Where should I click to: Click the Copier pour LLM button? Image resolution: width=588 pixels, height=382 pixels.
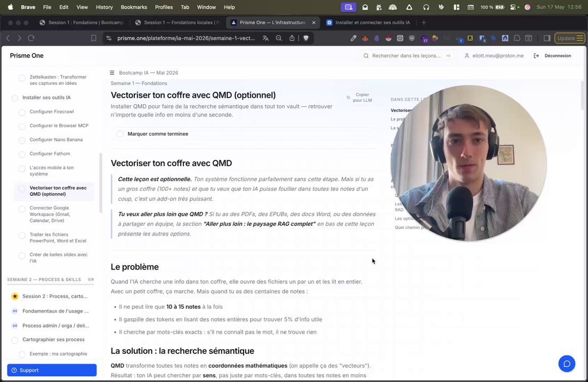pos(359,98)
